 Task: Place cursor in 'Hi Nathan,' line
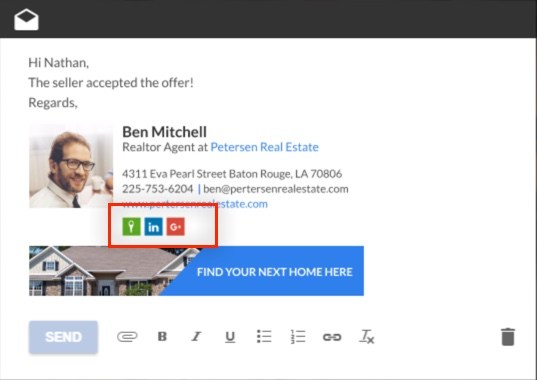coord(59,63)
